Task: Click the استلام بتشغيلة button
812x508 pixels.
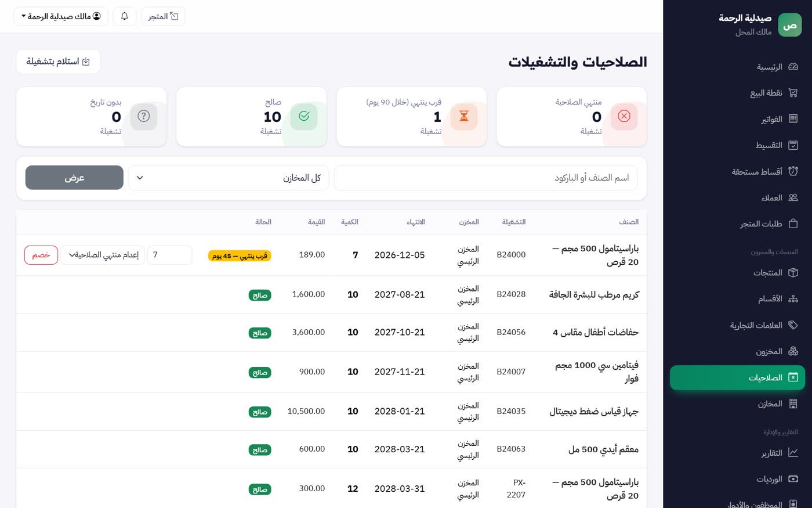Action: 58,62
